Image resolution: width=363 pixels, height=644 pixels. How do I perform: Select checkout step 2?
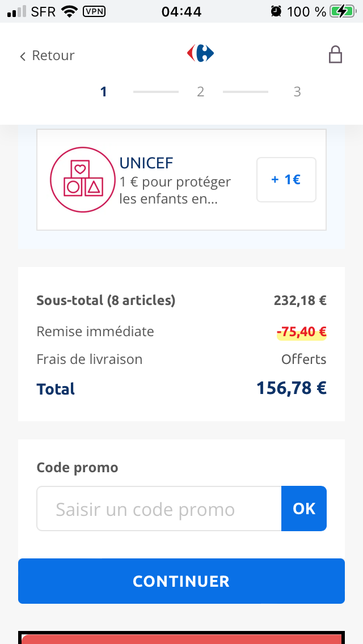tap(200, 92)
